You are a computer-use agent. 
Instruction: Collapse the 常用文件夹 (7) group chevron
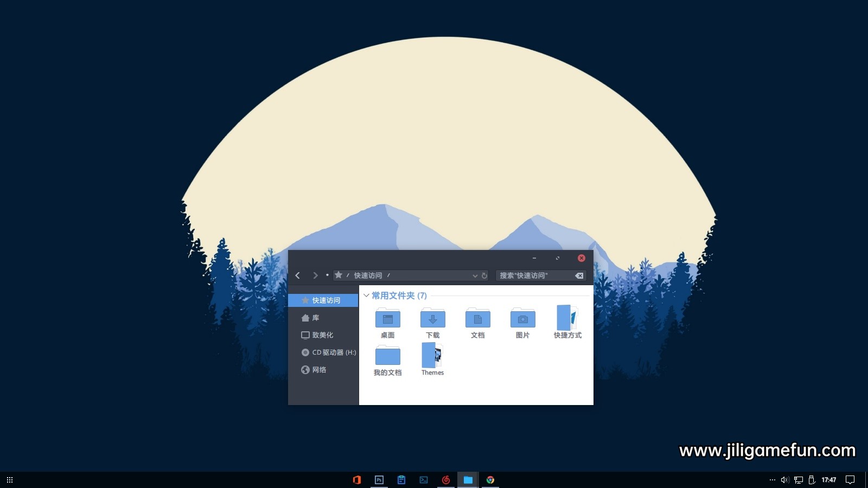(366, 296)
